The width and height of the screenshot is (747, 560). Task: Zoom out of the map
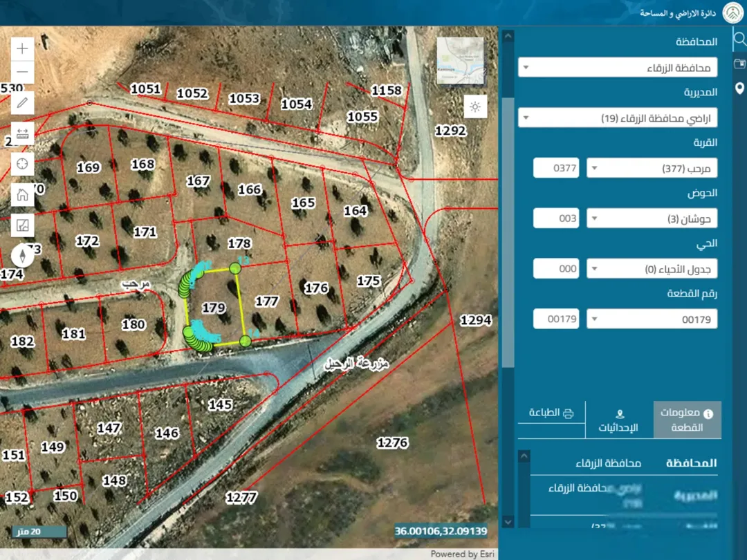coord(22,73)
